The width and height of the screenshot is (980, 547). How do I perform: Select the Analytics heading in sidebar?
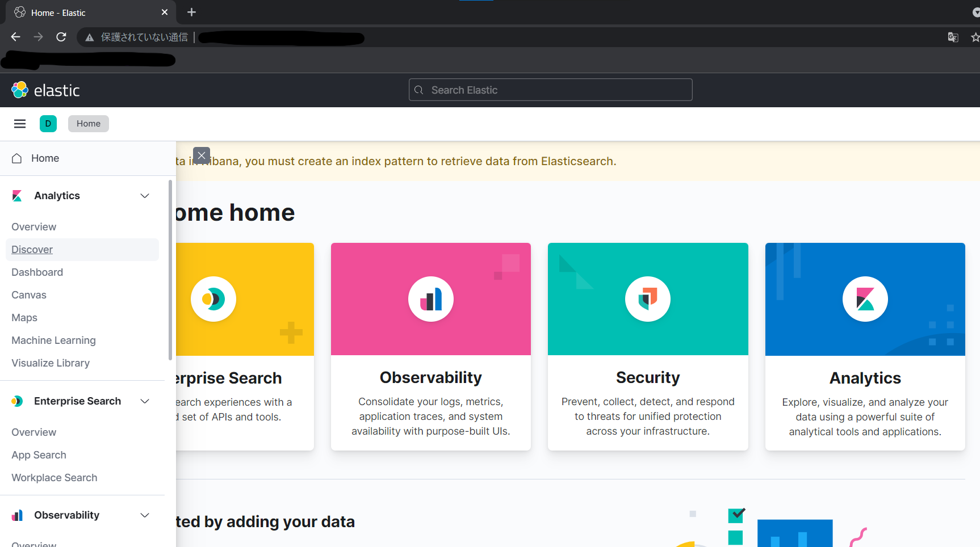pos(57,196)
